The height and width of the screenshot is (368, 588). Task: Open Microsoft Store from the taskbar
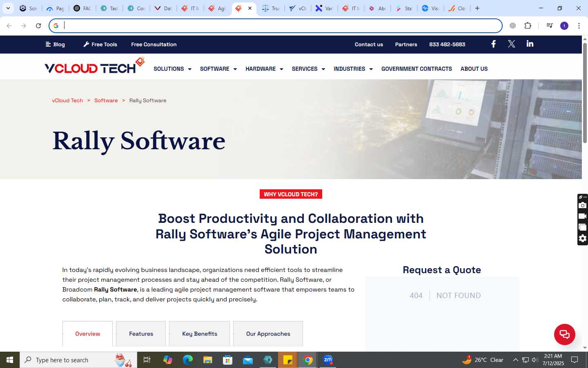pyautogui.click(x=228, y=360)
